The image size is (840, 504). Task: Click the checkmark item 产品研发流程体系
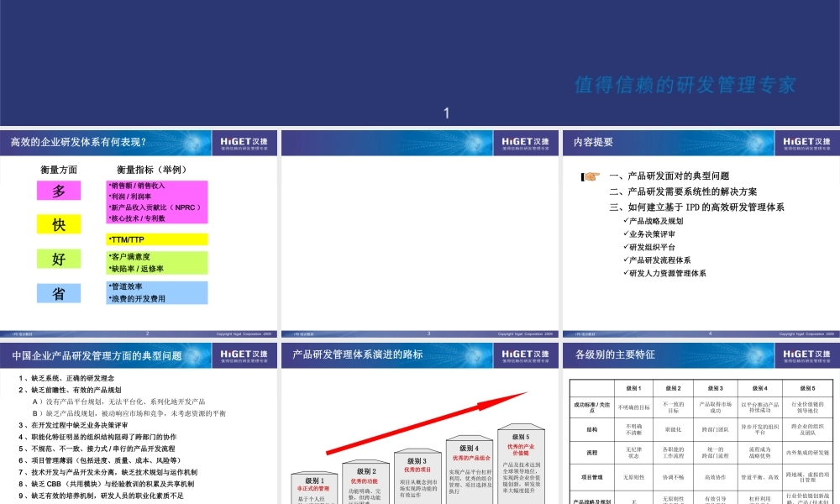coord(657,260)
